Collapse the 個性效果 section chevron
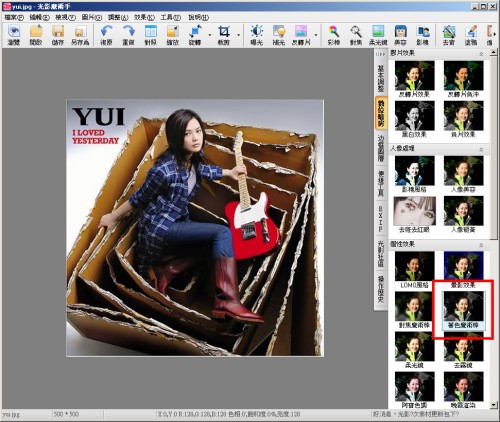 click(481, 245)
